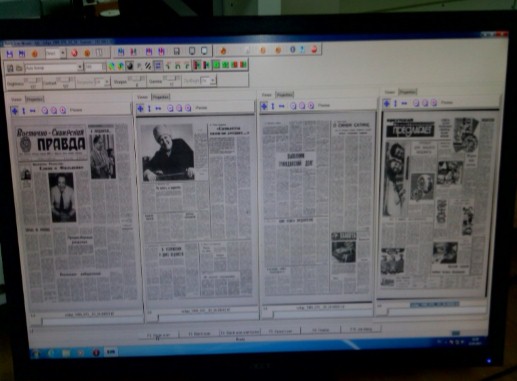Screen dimensions: 517x381
Task: Click the Brightness slider control
Action: click(x=32, y=80)
